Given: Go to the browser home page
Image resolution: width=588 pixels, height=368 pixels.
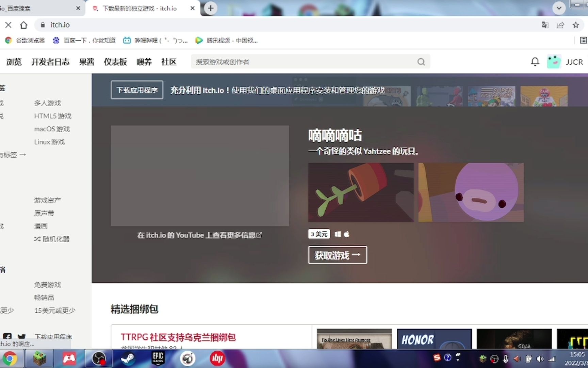Looking at the screenshot, I should (23, 25).
